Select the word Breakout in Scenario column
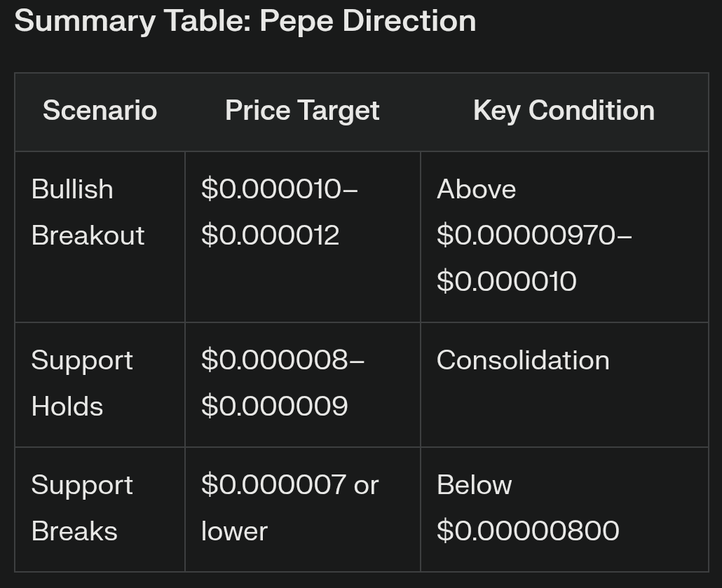 tap(88, 235)
